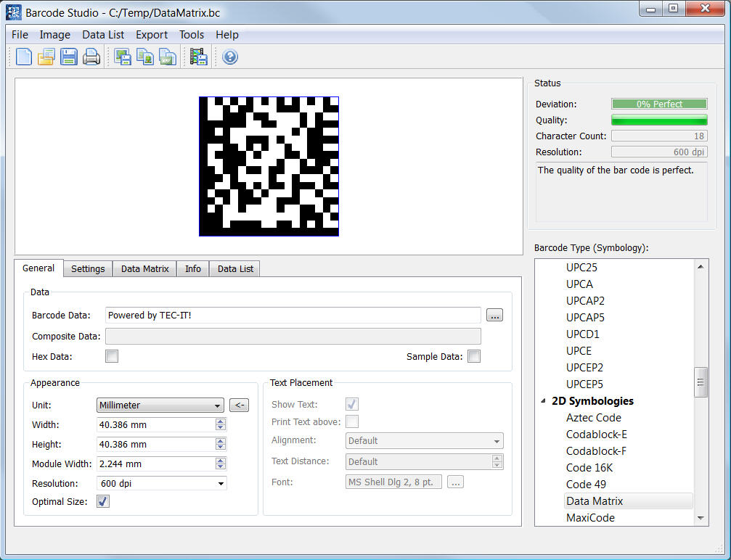
Task: Open an existing barcode file
Action: (x=46, y=57)
